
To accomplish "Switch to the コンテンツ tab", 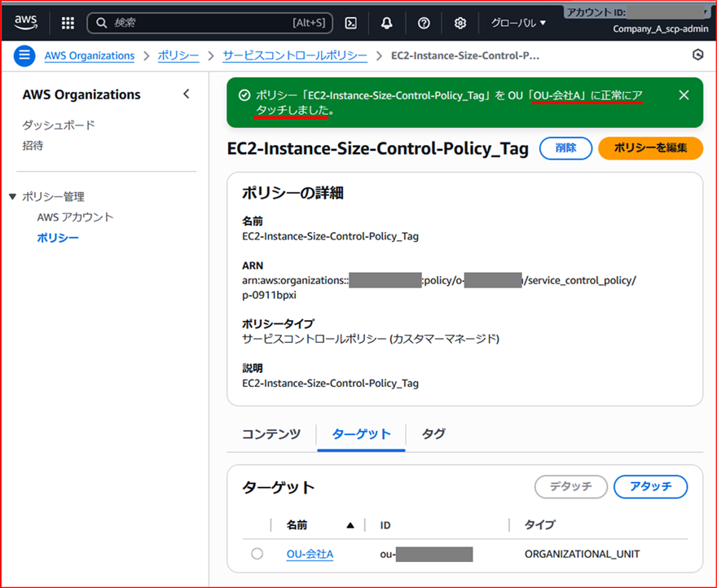I will tap(271, 434).
